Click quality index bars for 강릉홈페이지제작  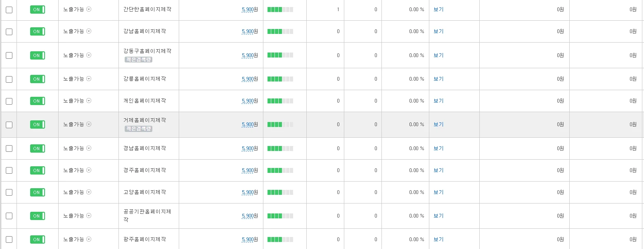coord(280,79)
